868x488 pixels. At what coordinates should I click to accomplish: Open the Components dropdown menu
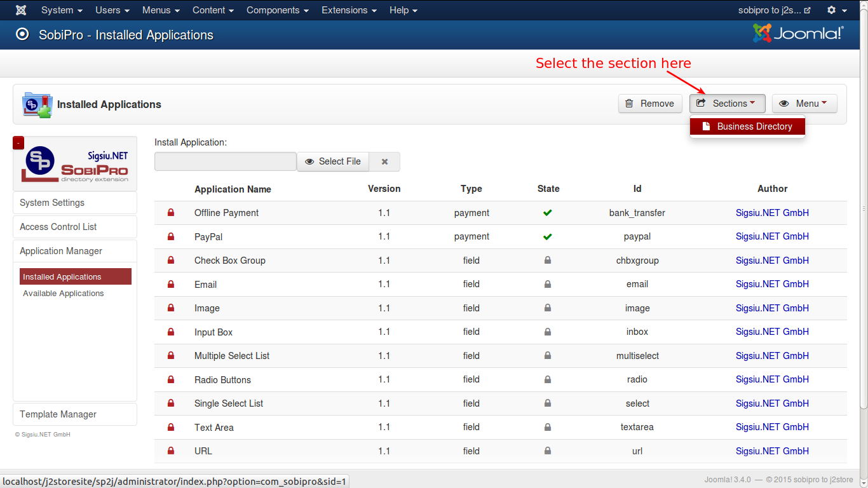pos(278,10)
